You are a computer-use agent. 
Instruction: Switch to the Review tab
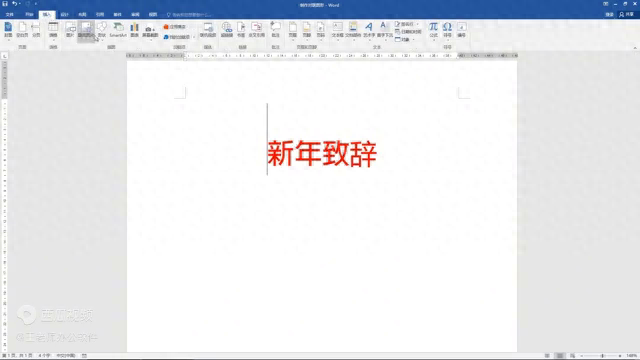[x=136, y=14]
